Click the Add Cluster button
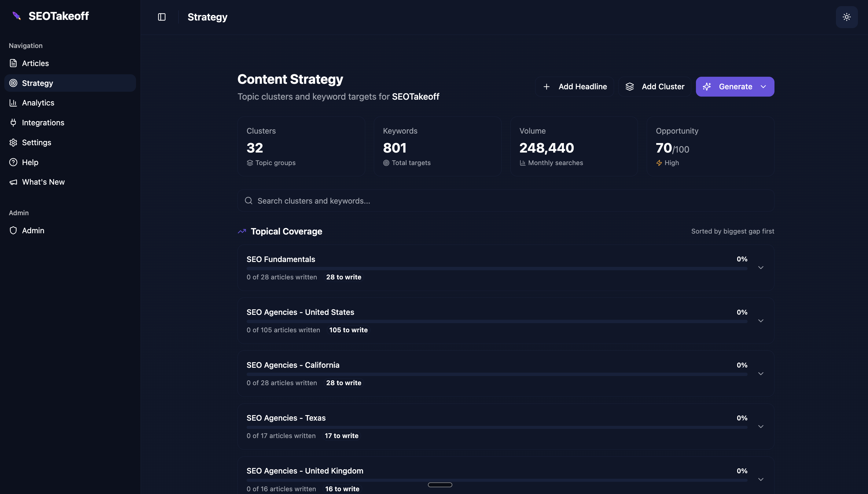 click(654, 87)
